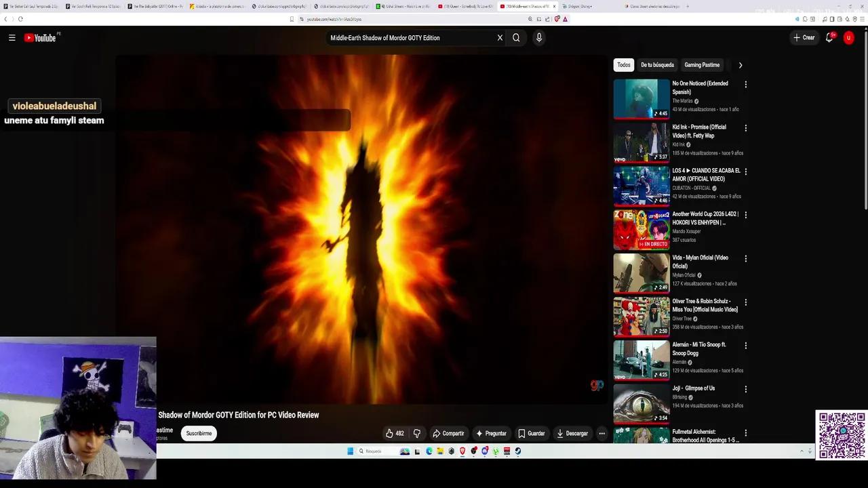
Task: Open Another World Cup 2026 live stream
Action: [642, 229]
